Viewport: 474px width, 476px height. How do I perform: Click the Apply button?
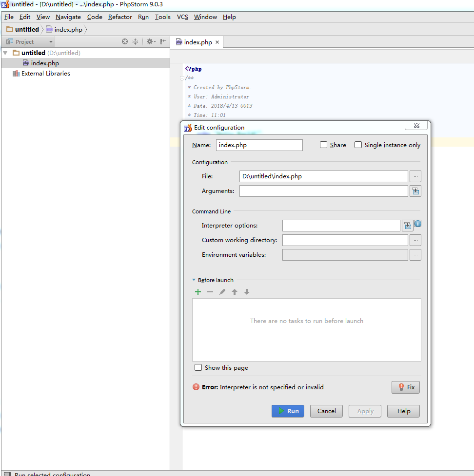point(365,411)
